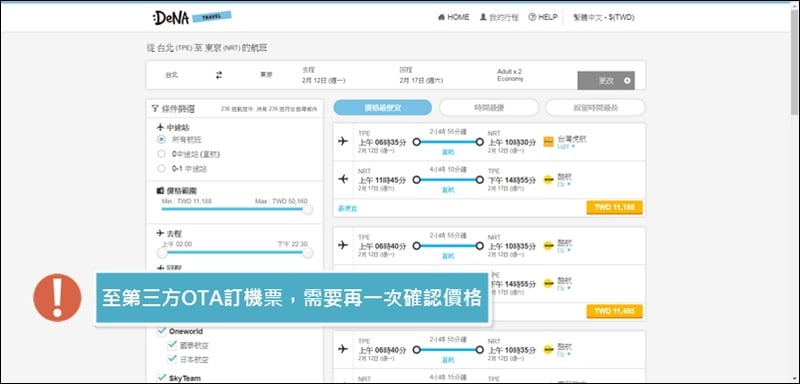Click 直航 link of 06:40 flight in TWD 11,485 card
The width and height of the screenshot is (800, 384).
[x=448, y=256]
